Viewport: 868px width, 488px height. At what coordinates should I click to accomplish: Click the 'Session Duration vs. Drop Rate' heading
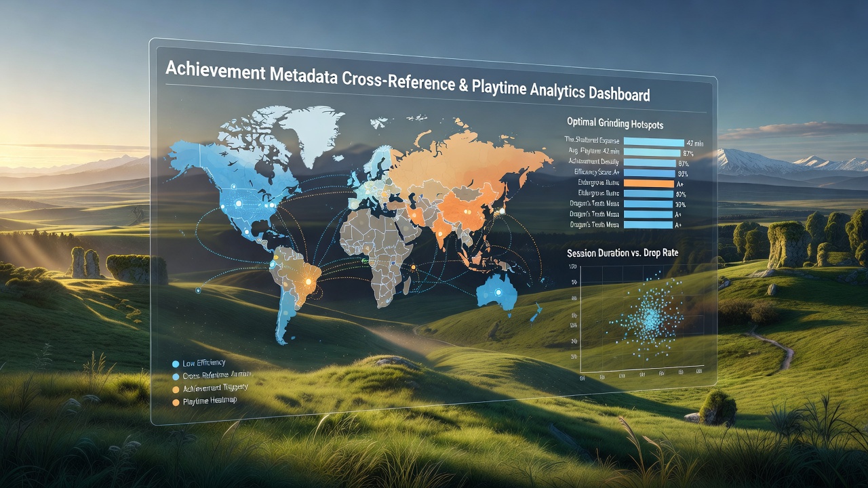(x=623, y=253)
